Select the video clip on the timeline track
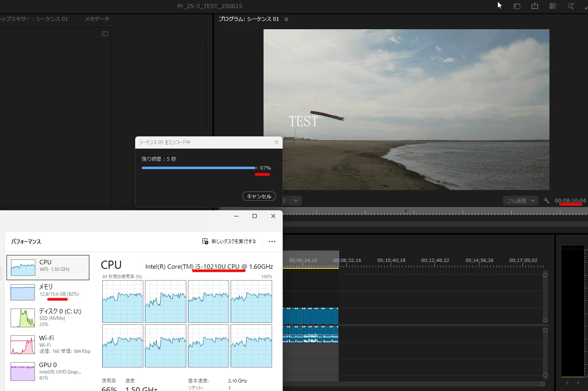 click(x=311, y=315)
